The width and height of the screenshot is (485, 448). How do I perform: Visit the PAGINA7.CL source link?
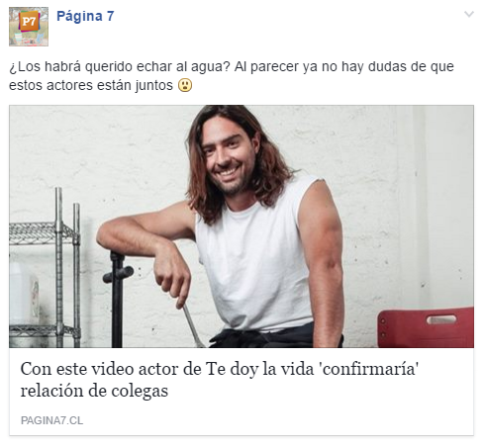click(x=51, y=420)
